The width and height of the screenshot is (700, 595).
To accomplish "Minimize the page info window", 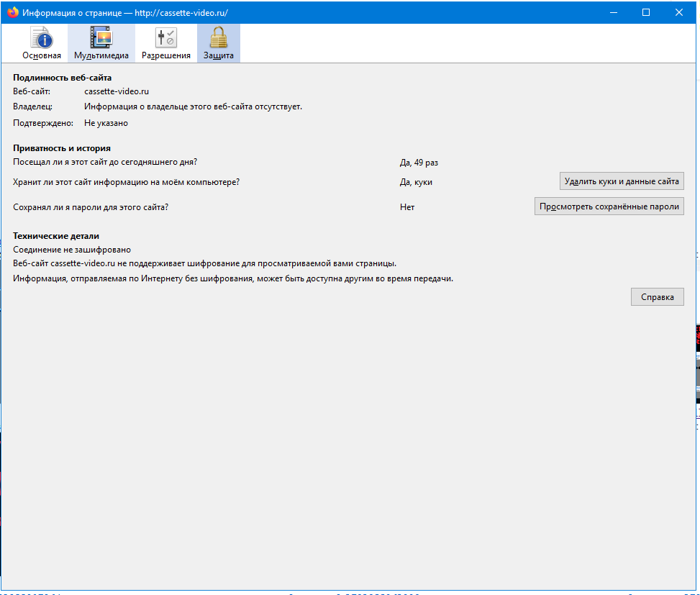I will 614,12.
